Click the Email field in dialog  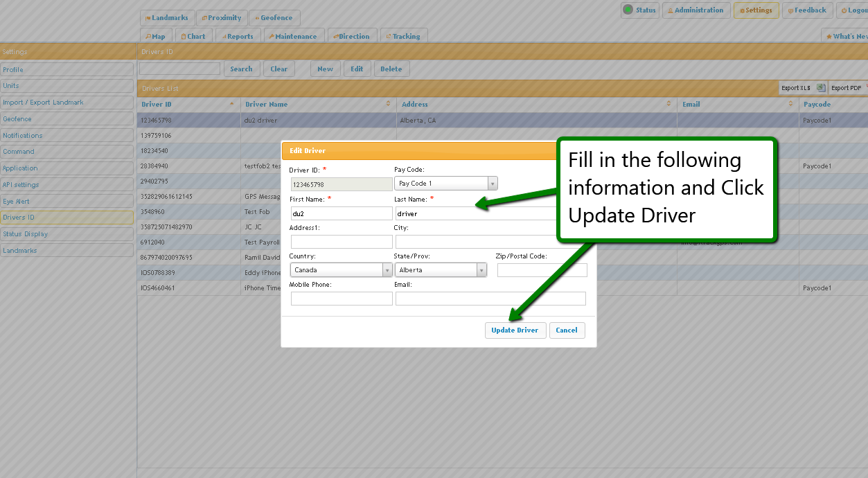[490, 299]
